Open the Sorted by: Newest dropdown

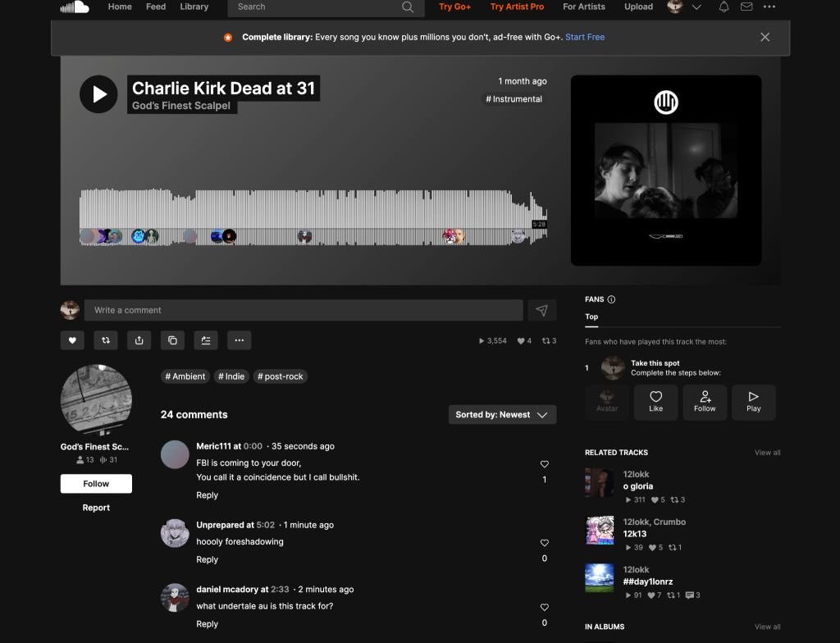click(x=503, y=415)
